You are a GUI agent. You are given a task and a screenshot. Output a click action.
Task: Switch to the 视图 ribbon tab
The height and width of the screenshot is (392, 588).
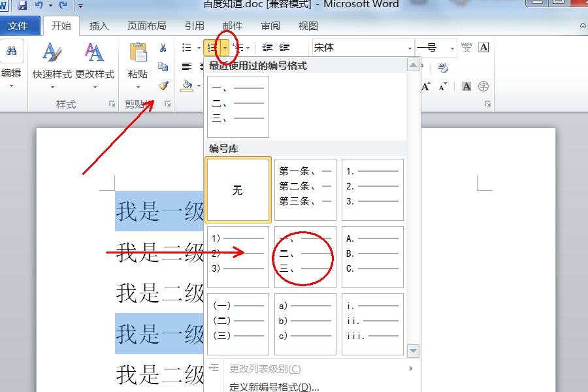pos(308,26)
